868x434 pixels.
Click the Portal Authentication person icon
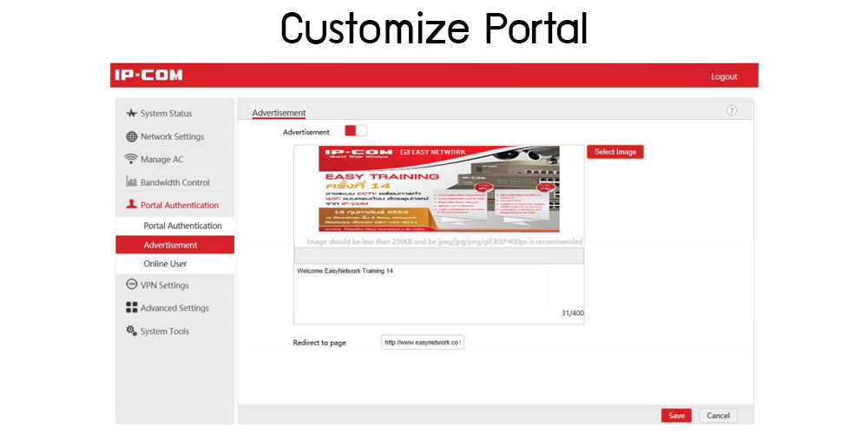click(x=131, y=205)
